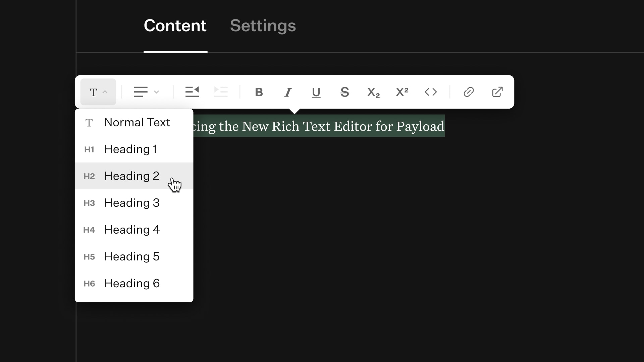644x362 pixels.
Task: Click the highlighted Rich Text Editor title text
Action: (319, 126)
